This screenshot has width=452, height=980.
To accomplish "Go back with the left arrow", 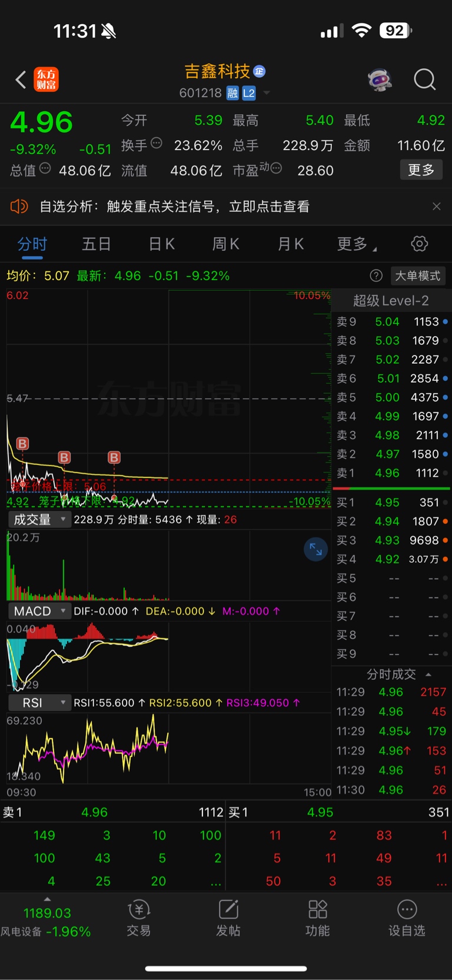I will (x=21, y=79).
